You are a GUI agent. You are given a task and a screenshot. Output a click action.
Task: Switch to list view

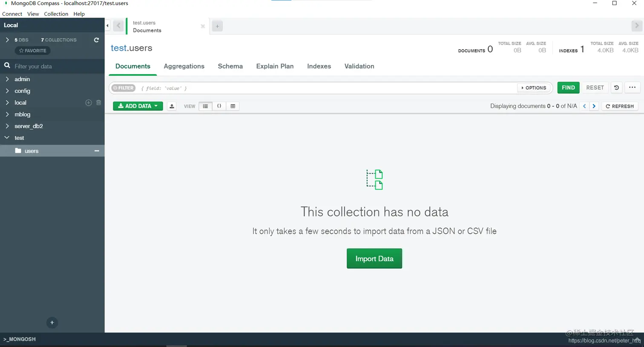point(205,106)
